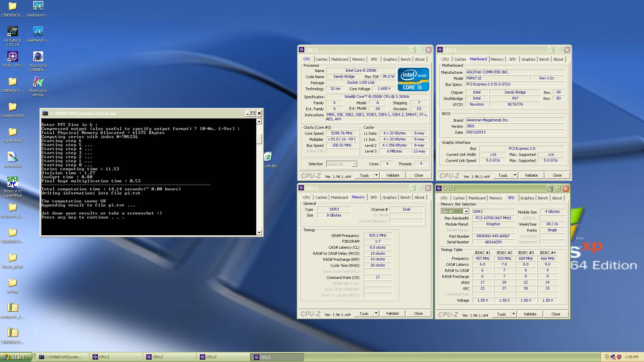Click Validate in the Mainboard window

point(531,175)
